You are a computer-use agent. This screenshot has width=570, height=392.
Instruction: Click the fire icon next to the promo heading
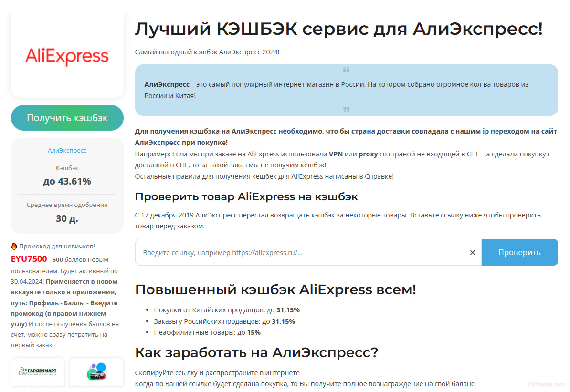click(x=14, y=247)
